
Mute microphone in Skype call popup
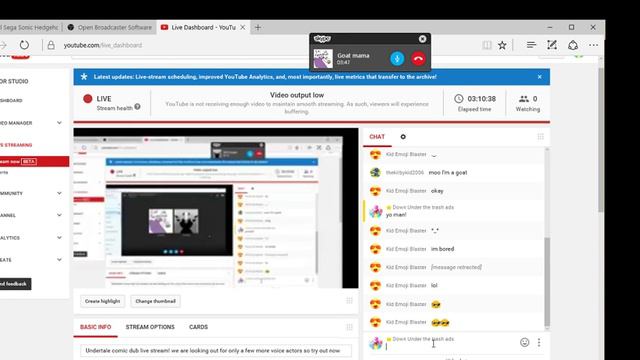[397, 59]
